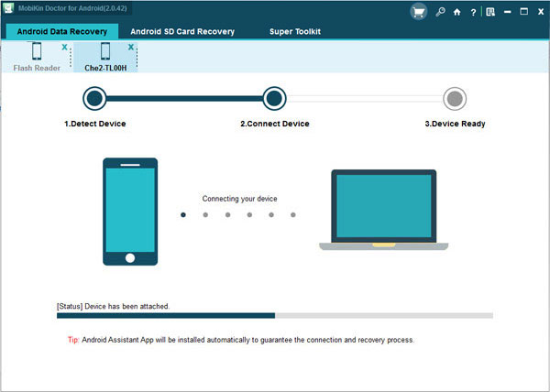
Task: Select the Flash Reader device tab
Action: point(37,57)
